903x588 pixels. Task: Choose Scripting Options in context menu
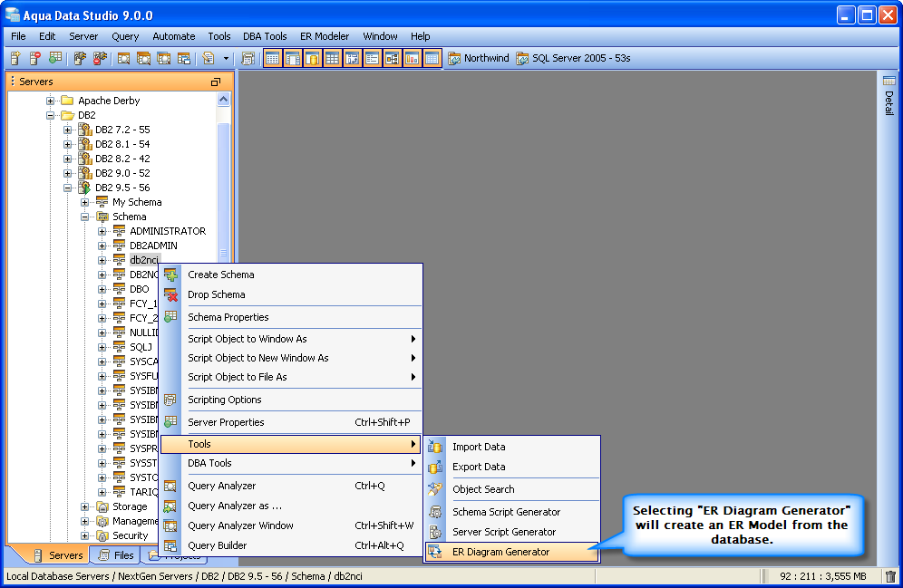pyautogui.click(x=291, y=400)
